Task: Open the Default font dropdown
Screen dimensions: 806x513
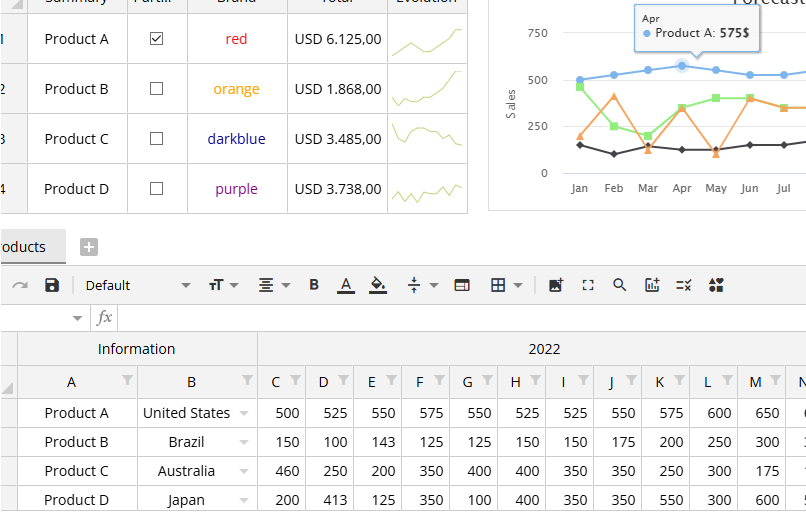Action: (x=137, y=285)
